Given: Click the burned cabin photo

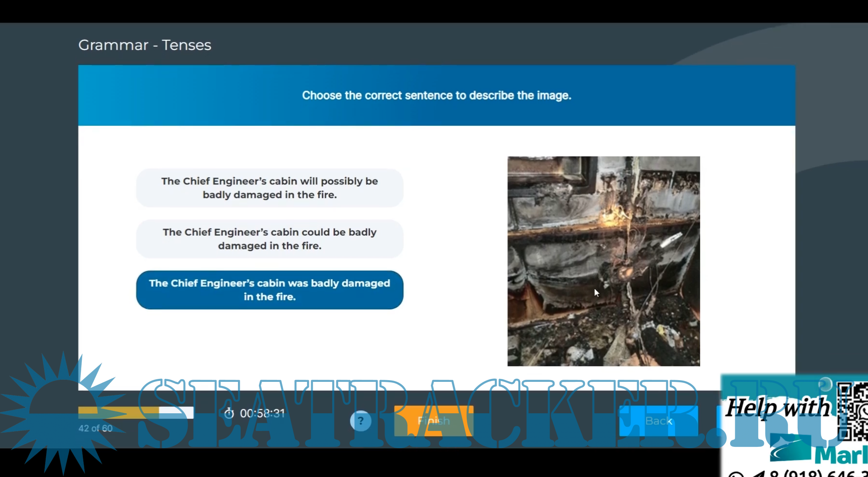Looking at the screenshot, I should [603, 261].
